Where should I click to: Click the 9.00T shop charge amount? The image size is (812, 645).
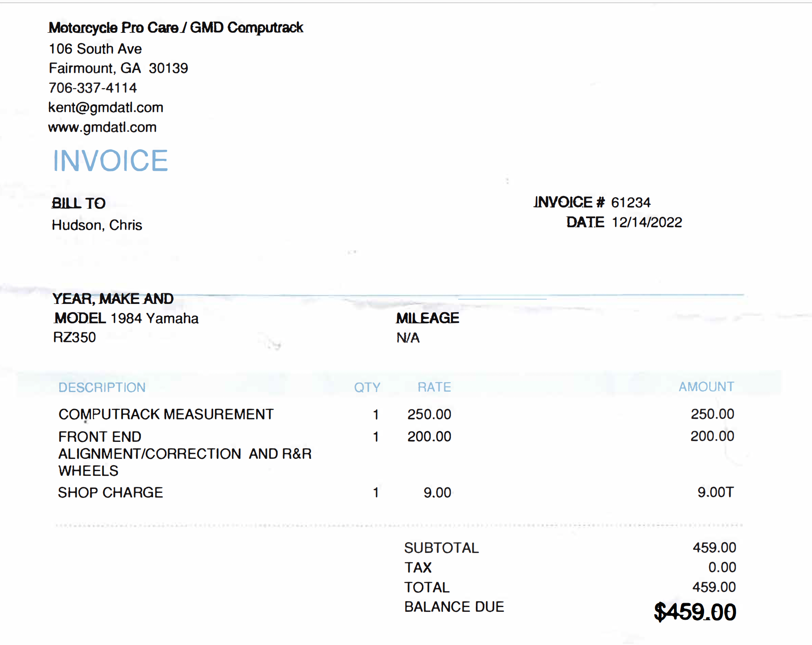pos(716,492)
